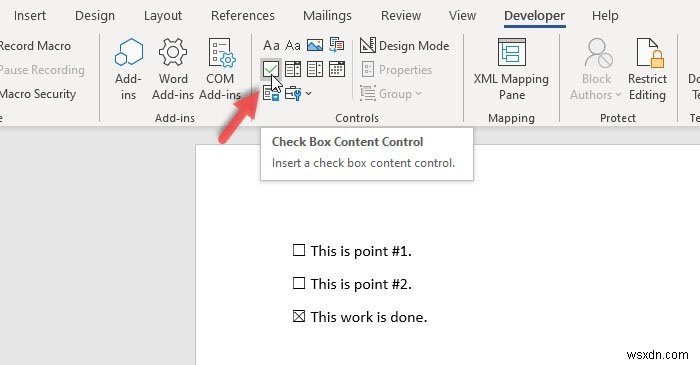Viewport: 700px width, 365px height.
Task: Toggle Design Mode
Action: (x=404, y=46)
